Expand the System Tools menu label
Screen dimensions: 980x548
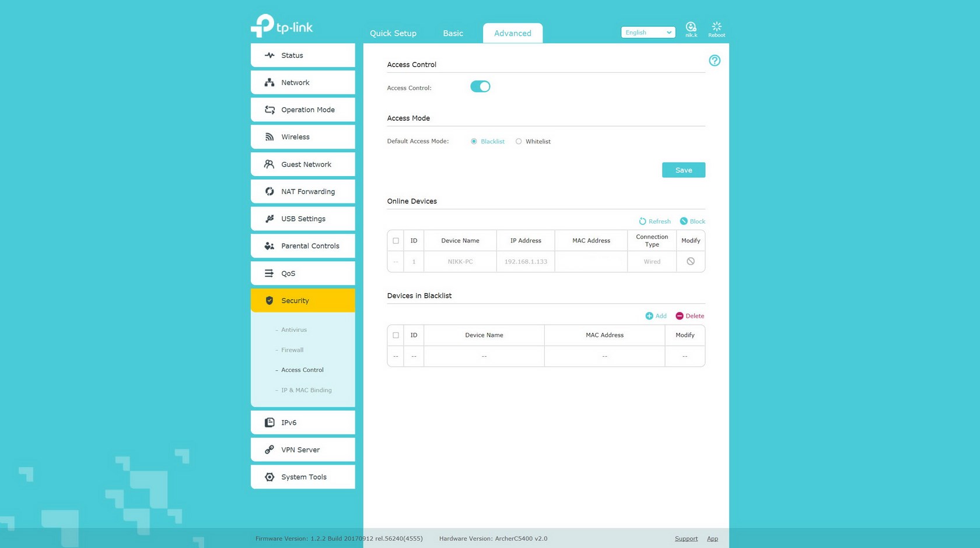coord(304,477)
